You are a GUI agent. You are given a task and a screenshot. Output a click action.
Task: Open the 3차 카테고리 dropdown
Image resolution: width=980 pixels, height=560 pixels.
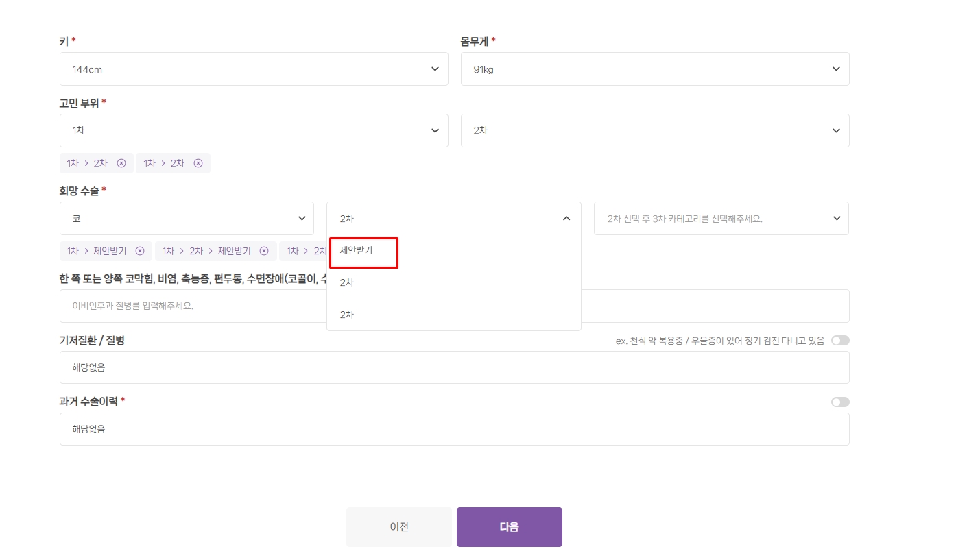pyautogui.click(x=721, y=219)
